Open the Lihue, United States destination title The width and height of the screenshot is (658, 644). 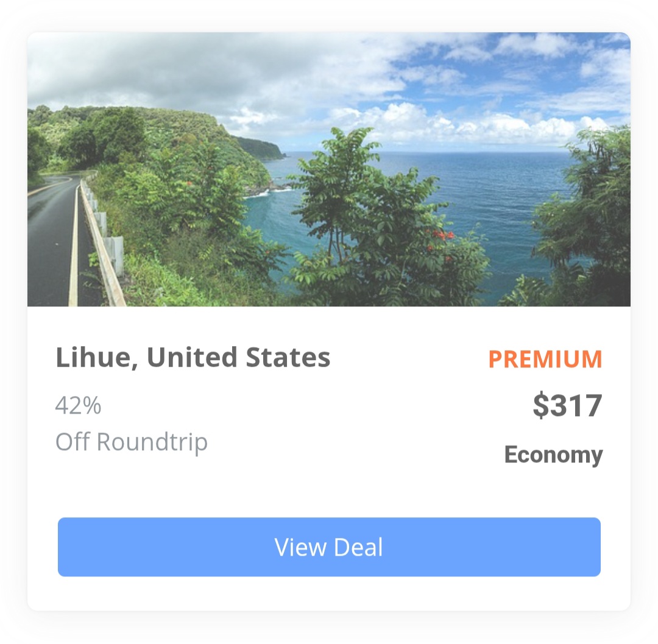[193, 358]
